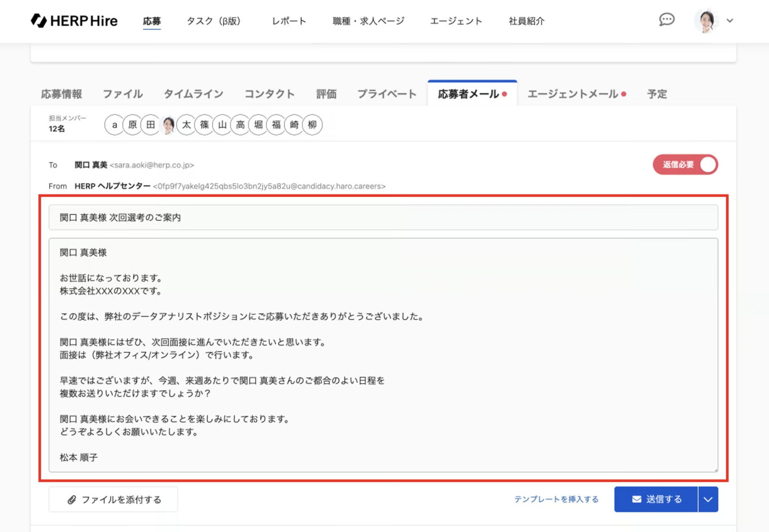The image size is (769, 532).
Task: Click the email subject input field
Action: click(x=383, y=218)
